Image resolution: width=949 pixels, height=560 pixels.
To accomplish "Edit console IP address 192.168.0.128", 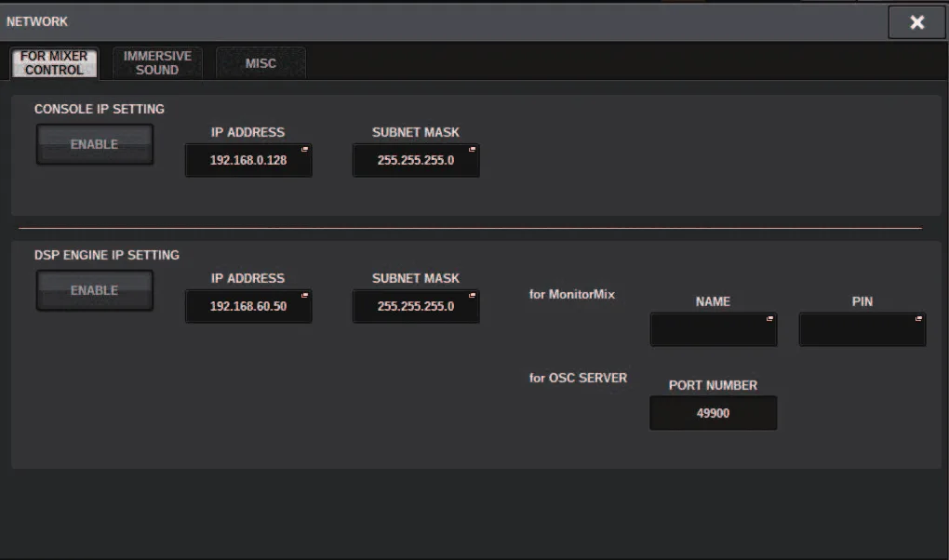I will pos(248,160).
